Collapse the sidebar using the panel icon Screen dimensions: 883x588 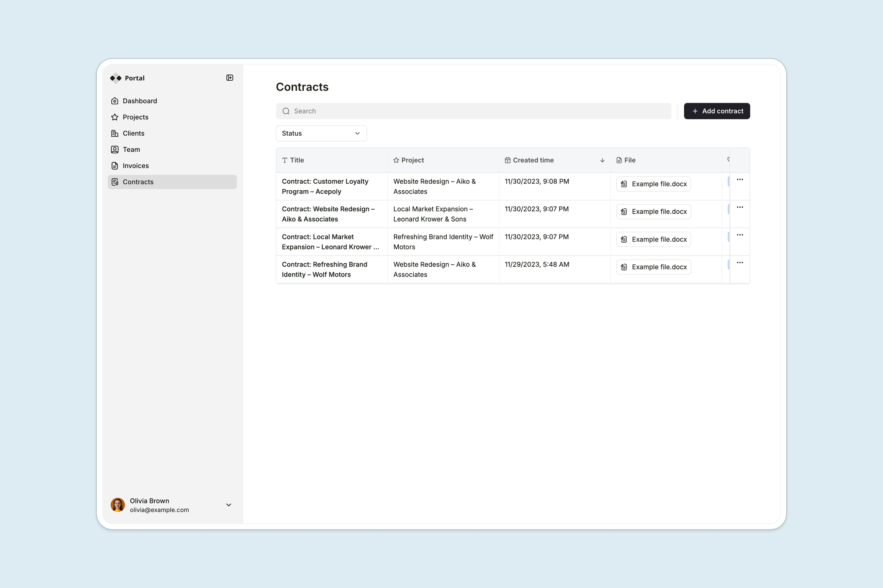[229, 78]
